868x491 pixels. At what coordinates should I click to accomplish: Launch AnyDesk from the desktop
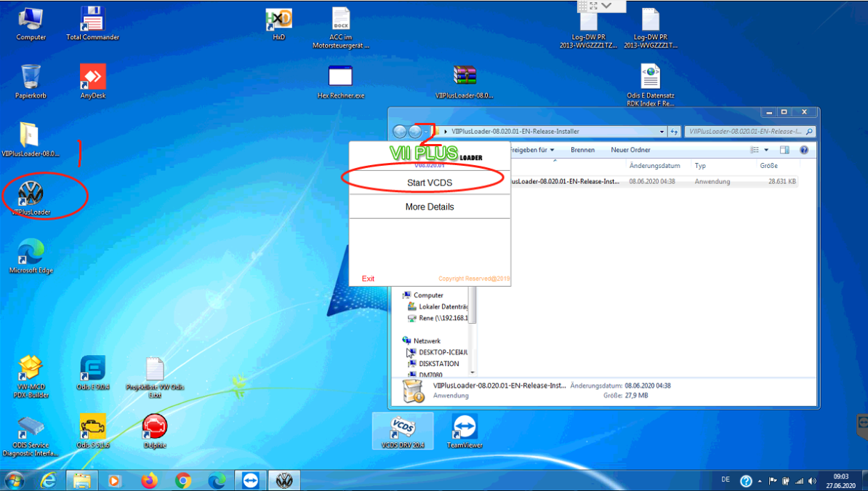[x=92, y=79]
